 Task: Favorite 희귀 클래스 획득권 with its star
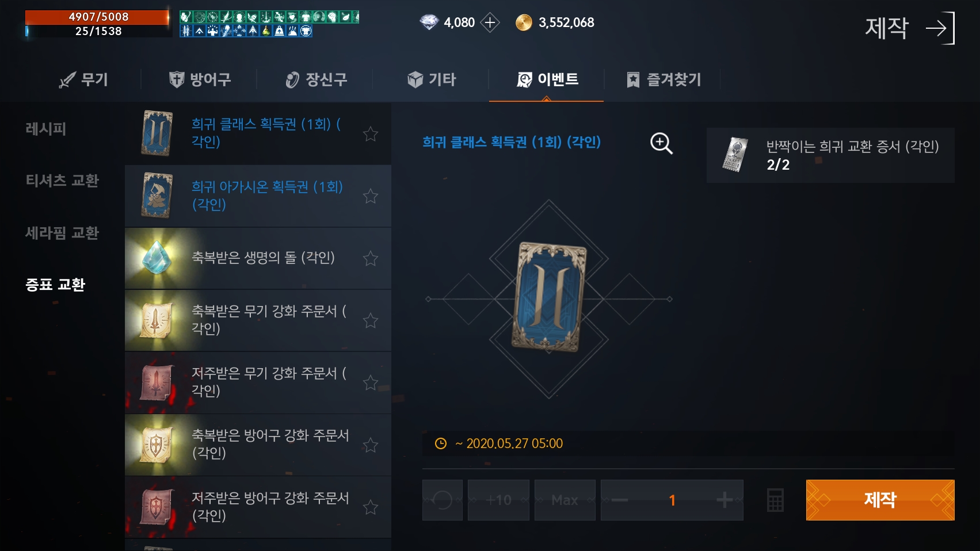tap(371, 133)
